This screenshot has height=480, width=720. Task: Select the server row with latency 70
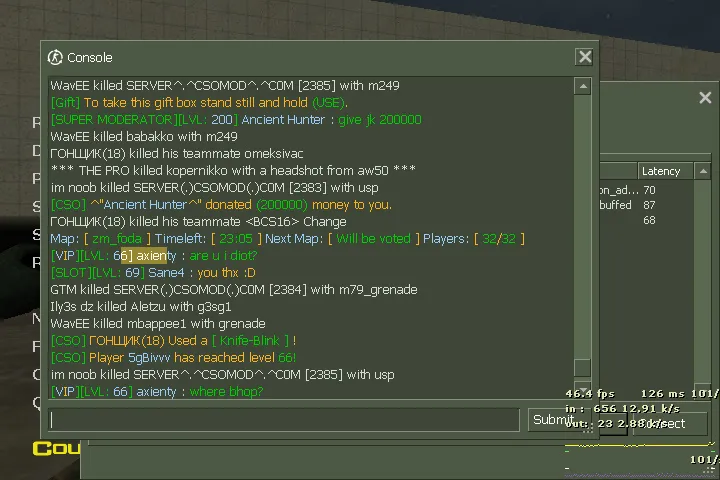coord(647,190)
